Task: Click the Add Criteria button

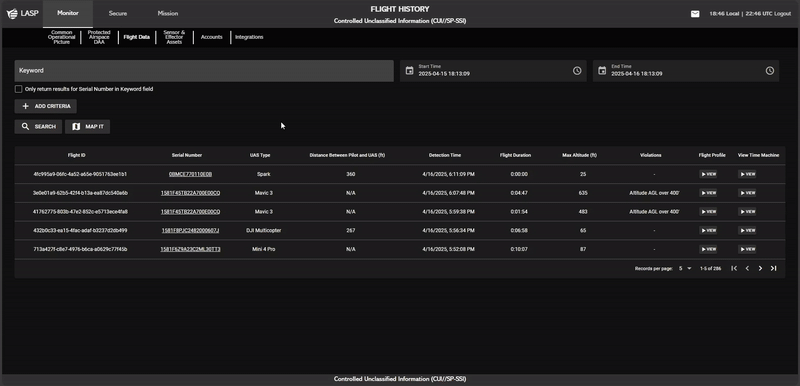Action: point(46,106)
